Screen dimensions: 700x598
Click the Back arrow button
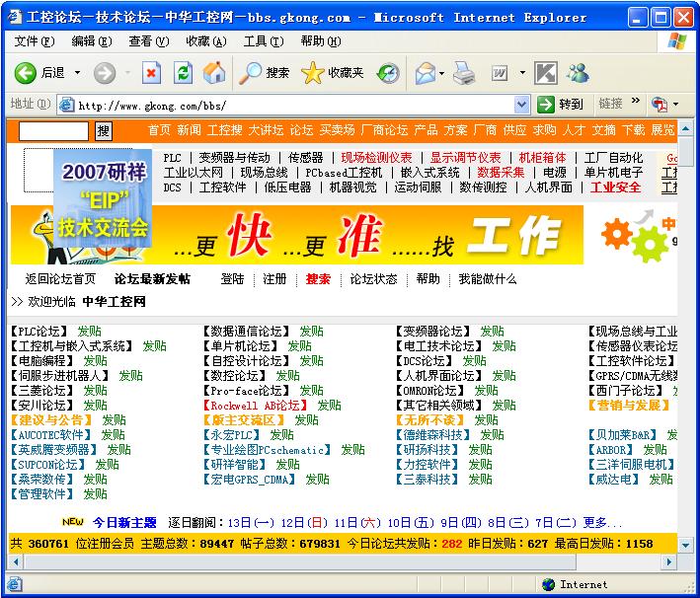pos(26,72)
